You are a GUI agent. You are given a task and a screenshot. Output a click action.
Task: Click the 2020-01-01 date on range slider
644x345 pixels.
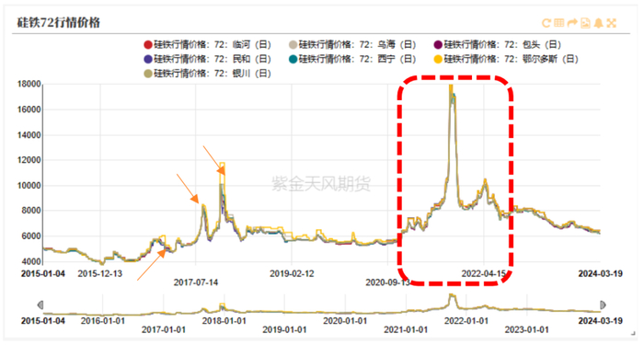(x=345, y=321)
